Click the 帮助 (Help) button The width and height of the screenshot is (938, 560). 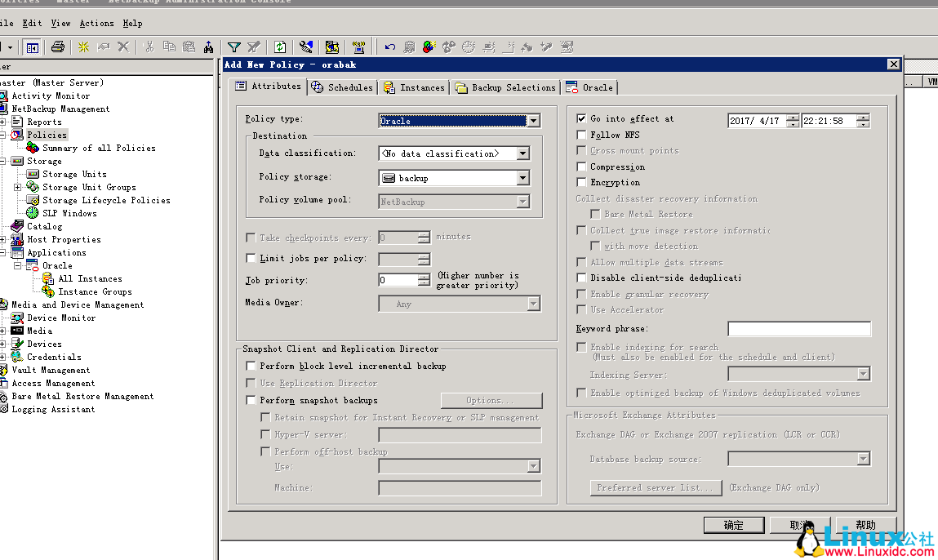tap(865, 525)
